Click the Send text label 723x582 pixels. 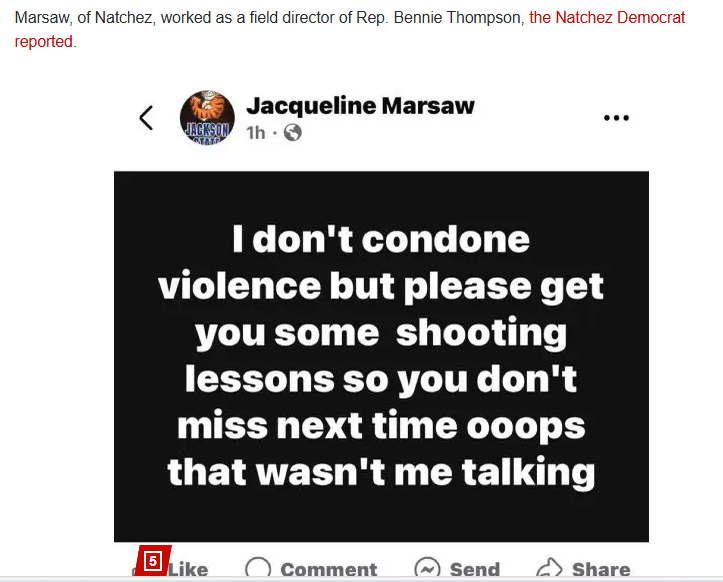[x=474, y=570]
